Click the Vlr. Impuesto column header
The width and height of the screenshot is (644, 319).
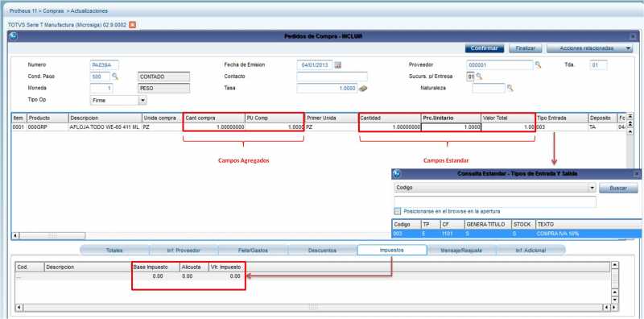coord(227,267)
